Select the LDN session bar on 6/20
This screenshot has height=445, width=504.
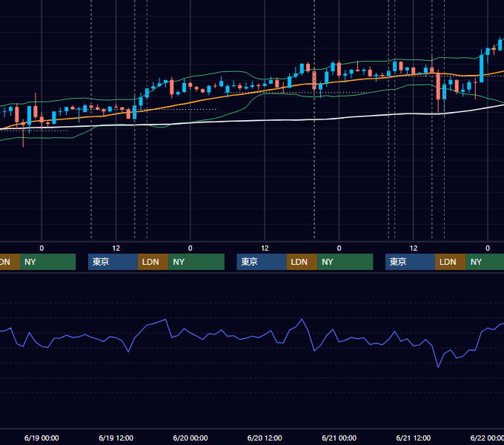(302, 262)
